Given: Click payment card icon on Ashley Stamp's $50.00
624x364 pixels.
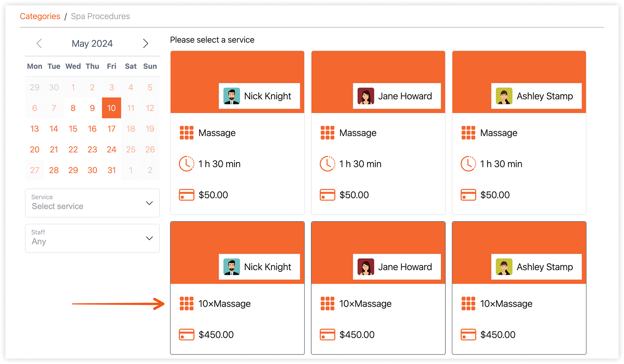Looking at the screenshot, I should pyautogui.click(x=468, y=195).
